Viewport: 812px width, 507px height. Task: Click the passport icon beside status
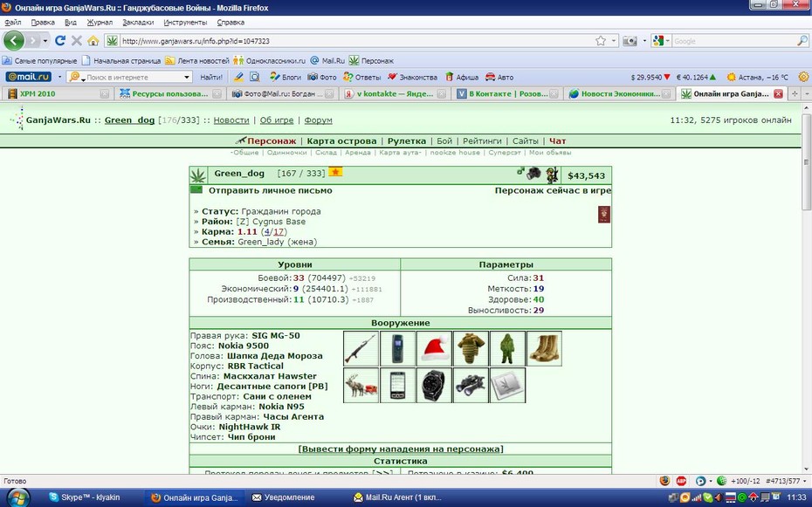604,214
